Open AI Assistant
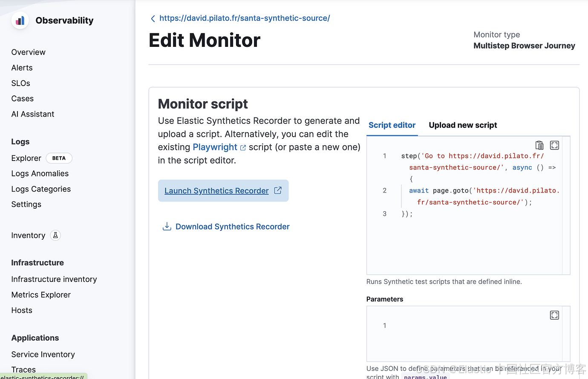Image resolution: width=588 pixels, height=379 pixels. click(33, 114)
